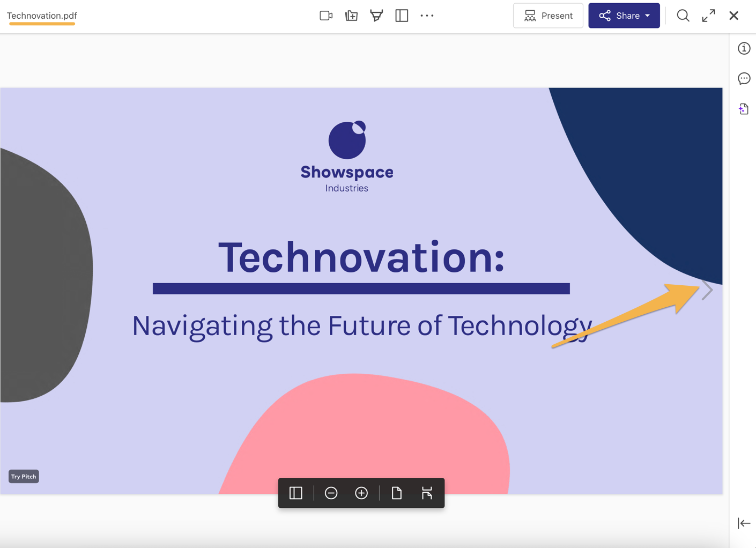
Task: Go to next slide with right chevron
Action: 708,290
